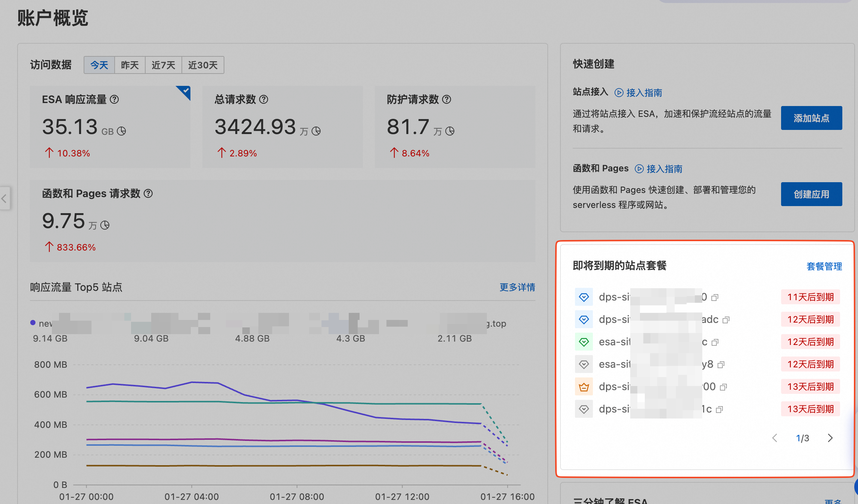Screen dimensions: 858x504
Task: Copy the site name ending in y8
Action: tap(721, 365)
